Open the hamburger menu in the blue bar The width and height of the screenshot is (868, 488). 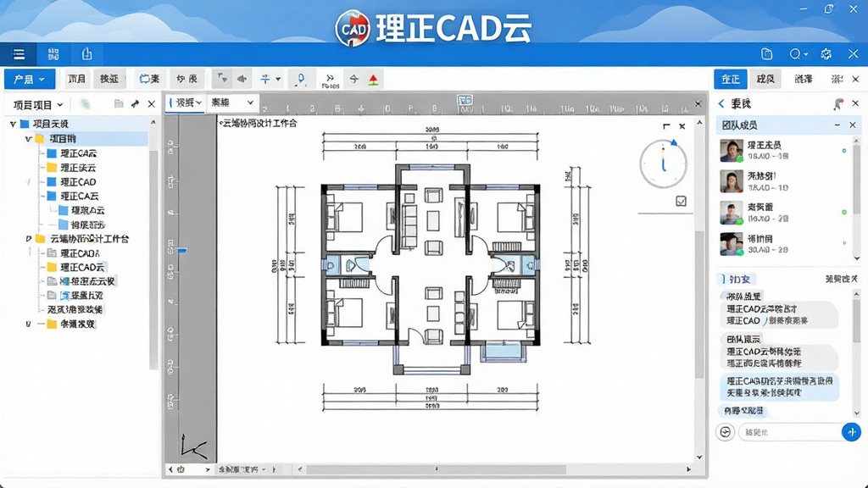[19, 54]
